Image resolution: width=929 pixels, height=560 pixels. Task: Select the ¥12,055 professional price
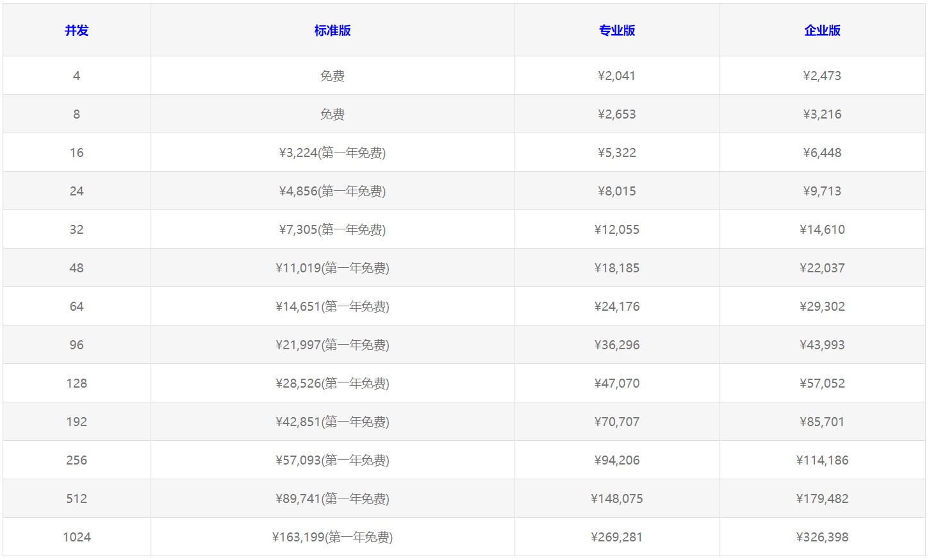[616, 229]
